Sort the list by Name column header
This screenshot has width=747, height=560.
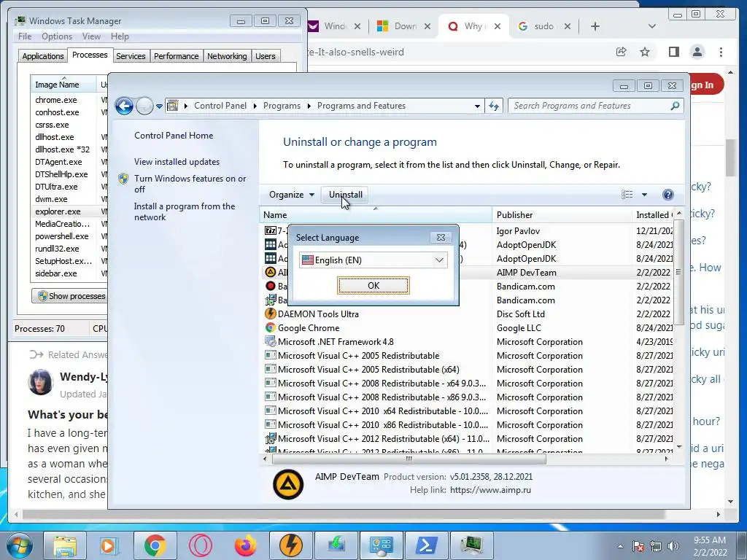376,215
